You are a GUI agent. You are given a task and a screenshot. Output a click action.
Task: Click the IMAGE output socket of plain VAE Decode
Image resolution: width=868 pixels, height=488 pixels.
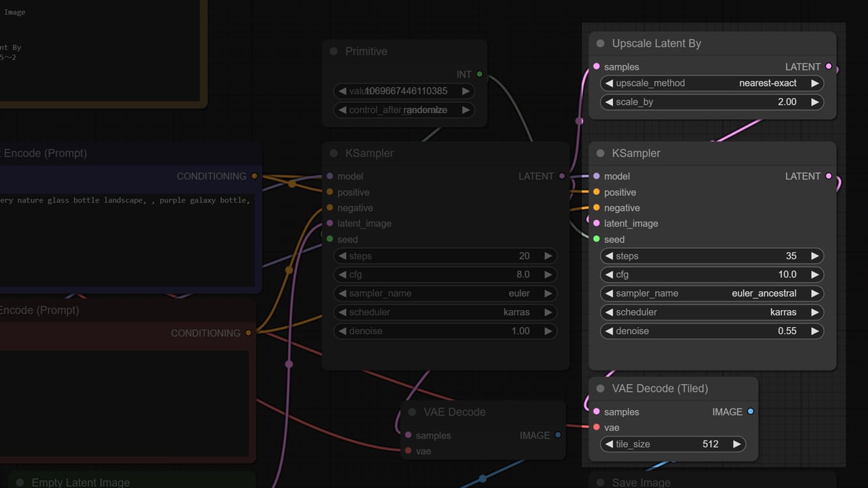[558, 435]
